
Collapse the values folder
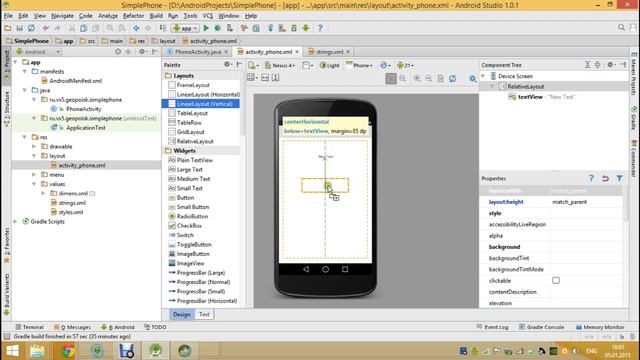click(34, 184)
